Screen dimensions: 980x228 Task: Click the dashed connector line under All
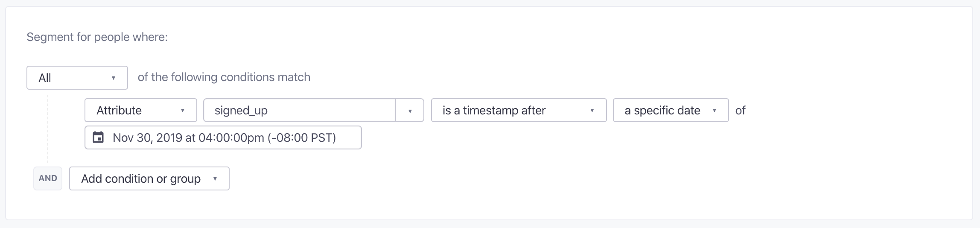pos(47,128)
